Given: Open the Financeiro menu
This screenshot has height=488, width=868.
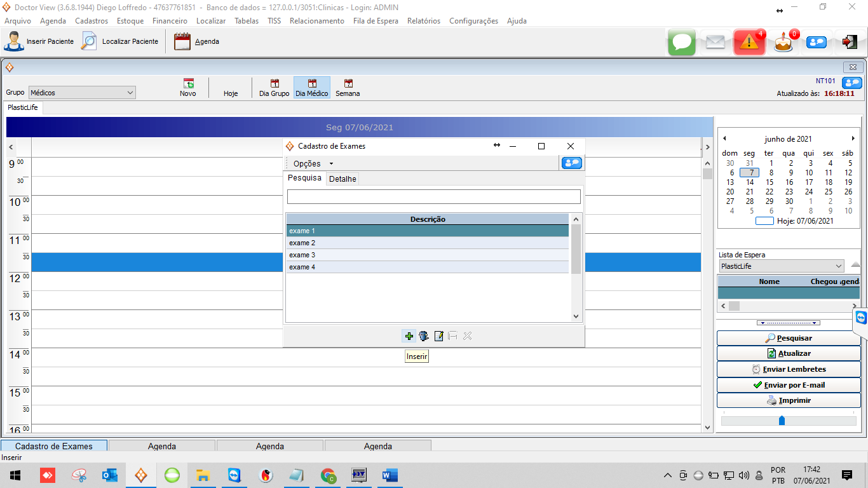Looking at the screenshot, I should pos(170,21).
